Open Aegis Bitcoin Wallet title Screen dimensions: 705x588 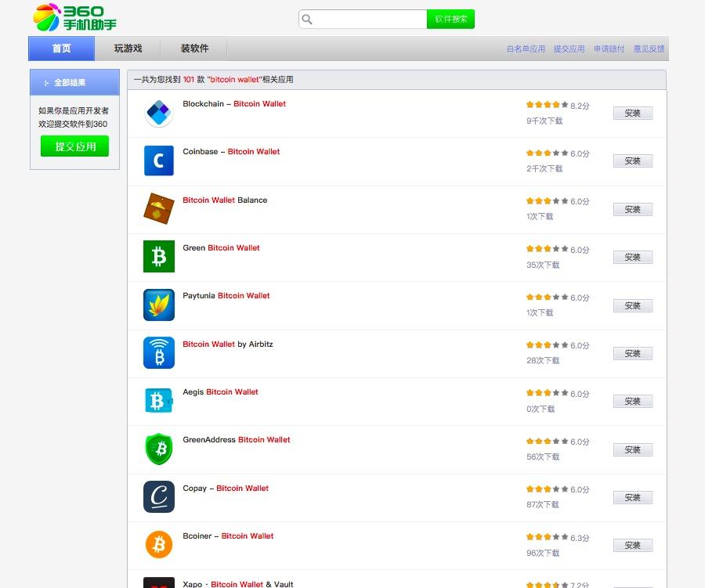click(220, 392)
